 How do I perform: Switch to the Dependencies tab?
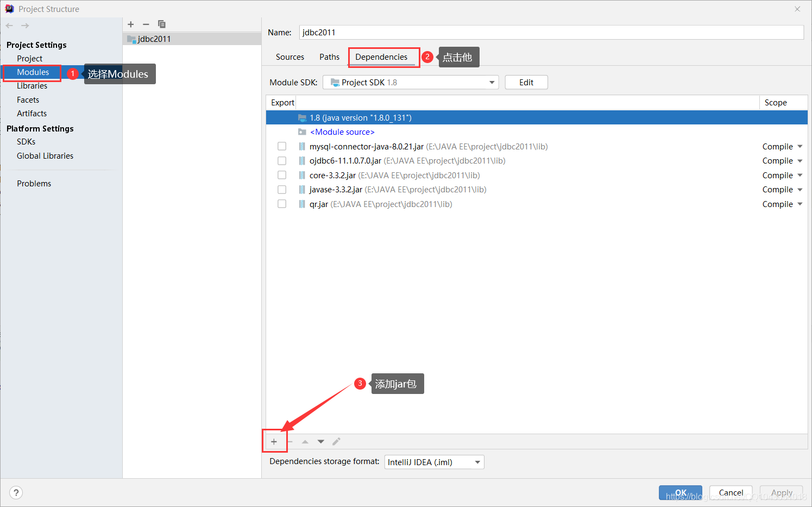click(x=381, y=57)
